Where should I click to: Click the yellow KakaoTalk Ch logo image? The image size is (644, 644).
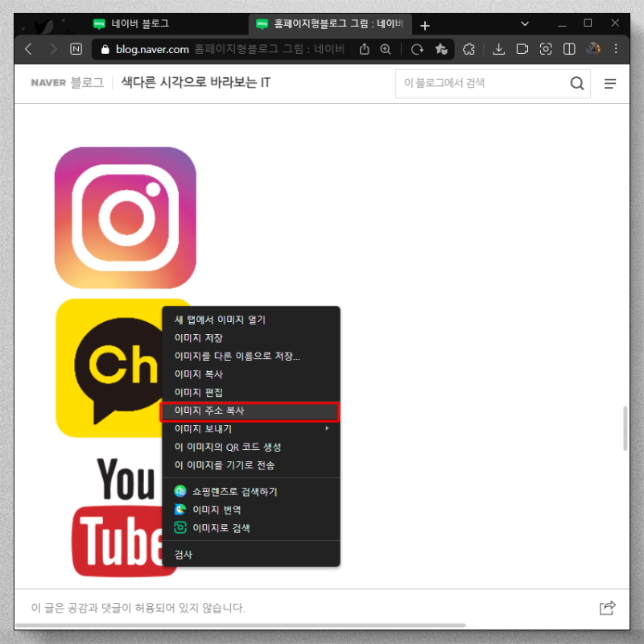[109, 368]
